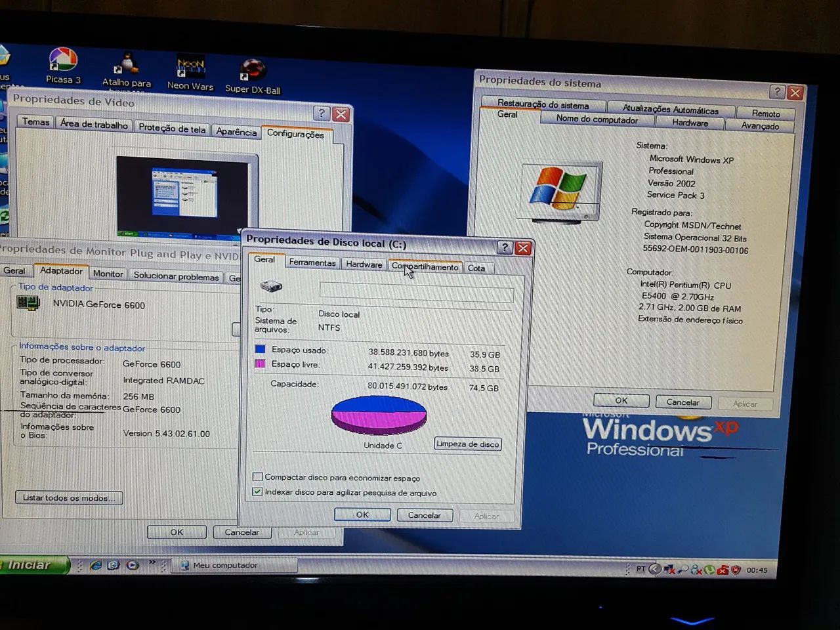Click the Windows XP logo monitor image in system properties

(x=561, y=191)
